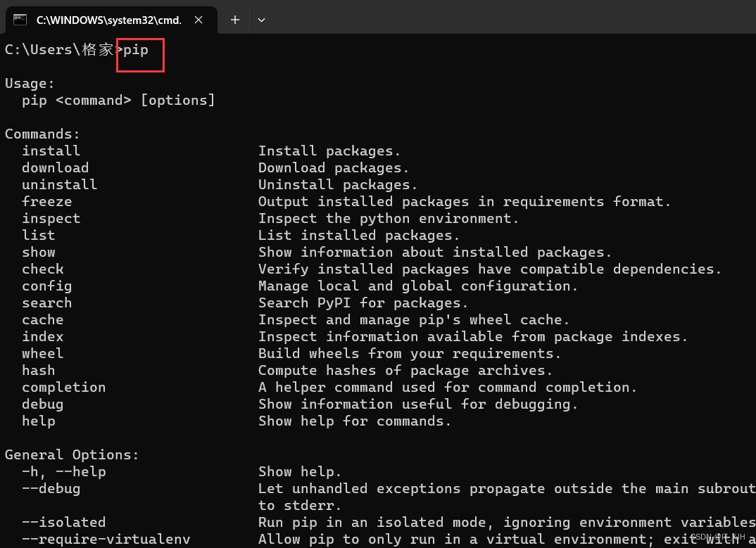Click the 'to stderr.' continuation line

click(x=300, y=506)
